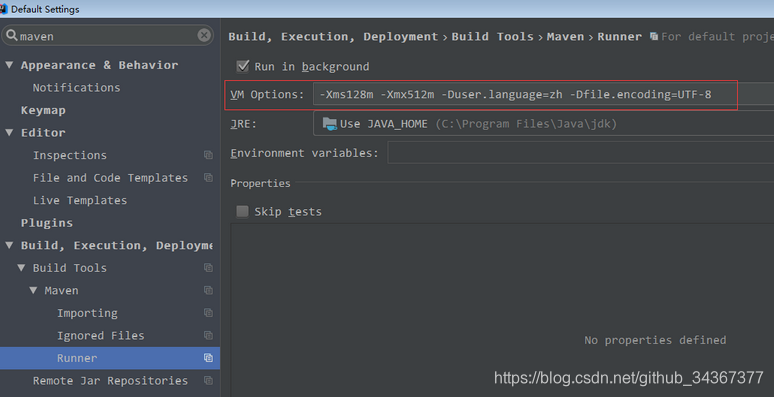
Task: Click the project icon beside Importing
Action: point(208,313)
